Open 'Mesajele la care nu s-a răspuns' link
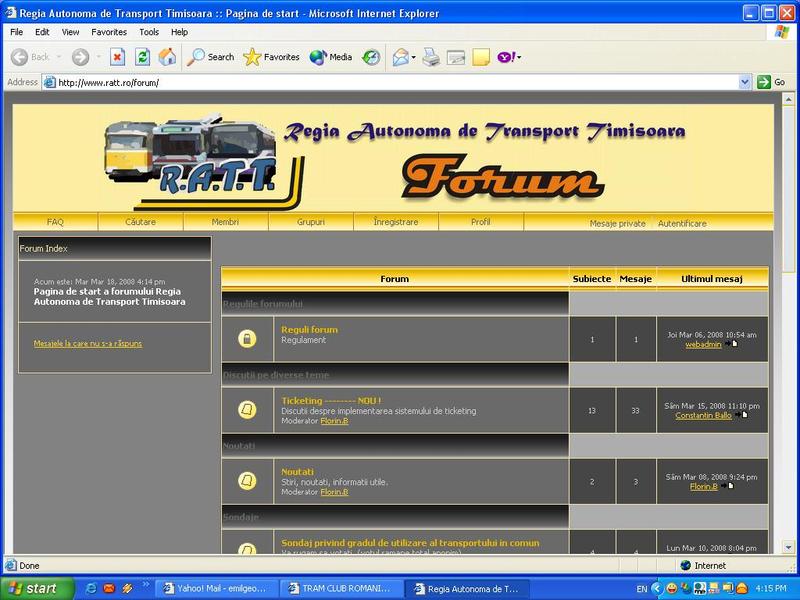This screenshot has height=600, width=800. pos(88,343)
